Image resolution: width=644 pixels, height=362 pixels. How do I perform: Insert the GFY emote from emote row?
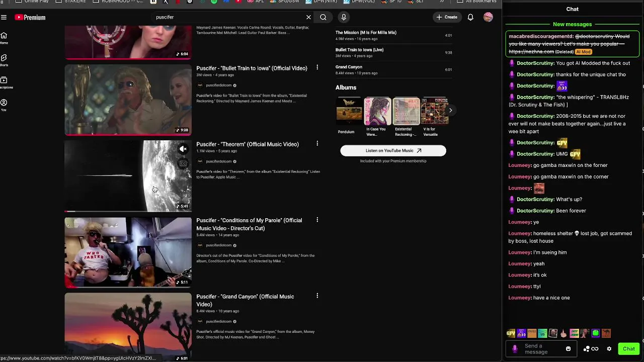coord(511,333)
